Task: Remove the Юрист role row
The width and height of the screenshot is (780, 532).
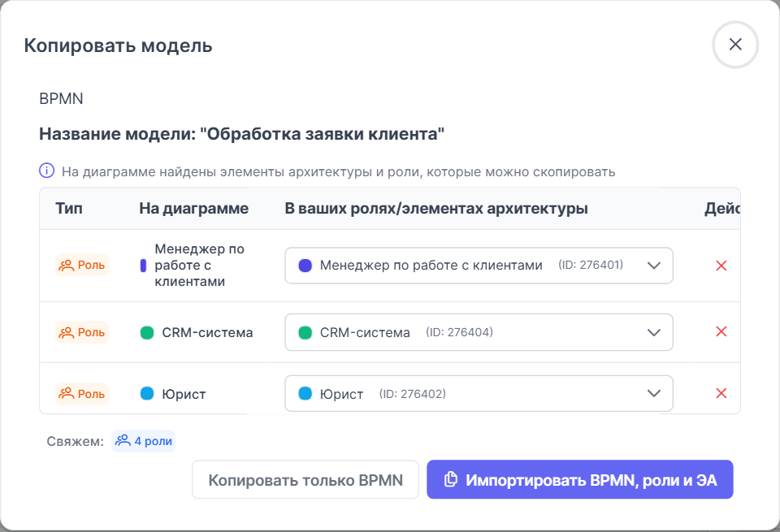Action: [x=721, y=393]
